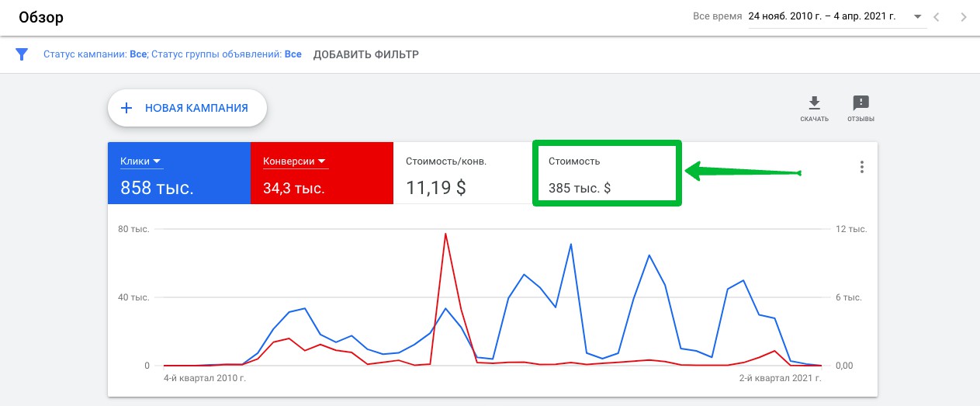Click the Все время label
The height and width of the screenshot is (406, 980).
[x=716, y=16]
